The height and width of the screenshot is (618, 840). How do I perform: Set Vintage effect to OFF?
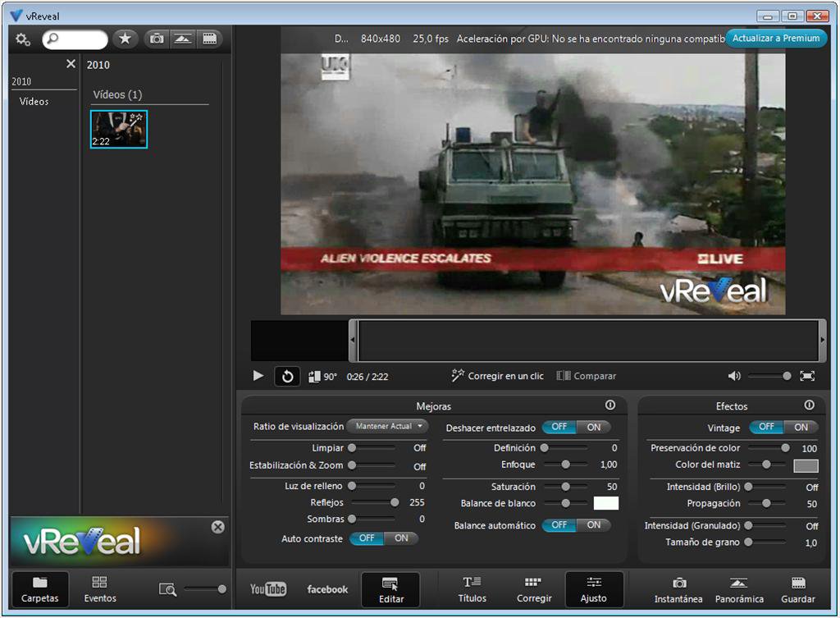click(766, 428)
